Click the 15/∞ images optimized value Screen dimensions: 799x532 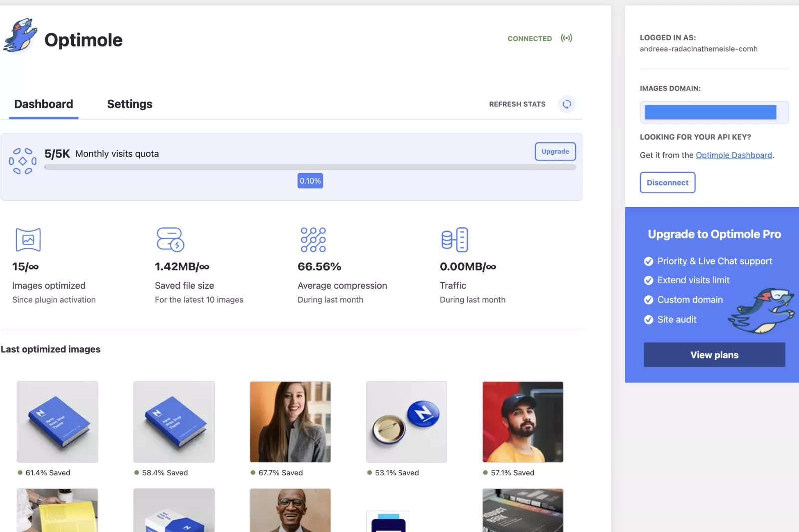coord(25,266)
